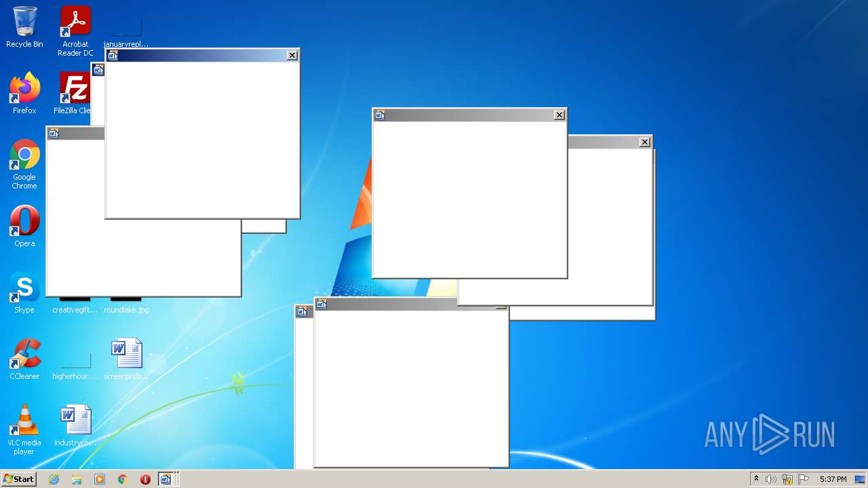Close the front top-left blank window
Screen dimensions: 868x488
click(x=292, y=56)
